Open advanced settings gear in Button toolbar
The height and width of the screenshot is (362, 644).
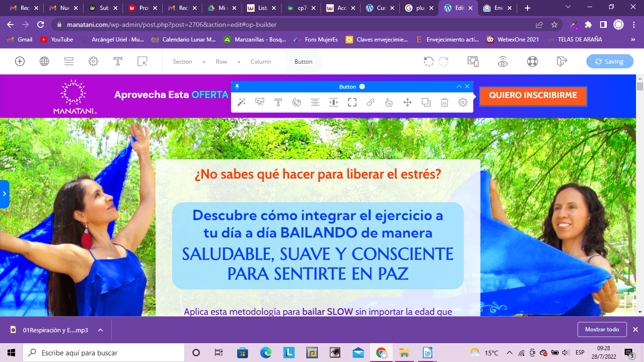pyautogui.click(x=463, y=102)
